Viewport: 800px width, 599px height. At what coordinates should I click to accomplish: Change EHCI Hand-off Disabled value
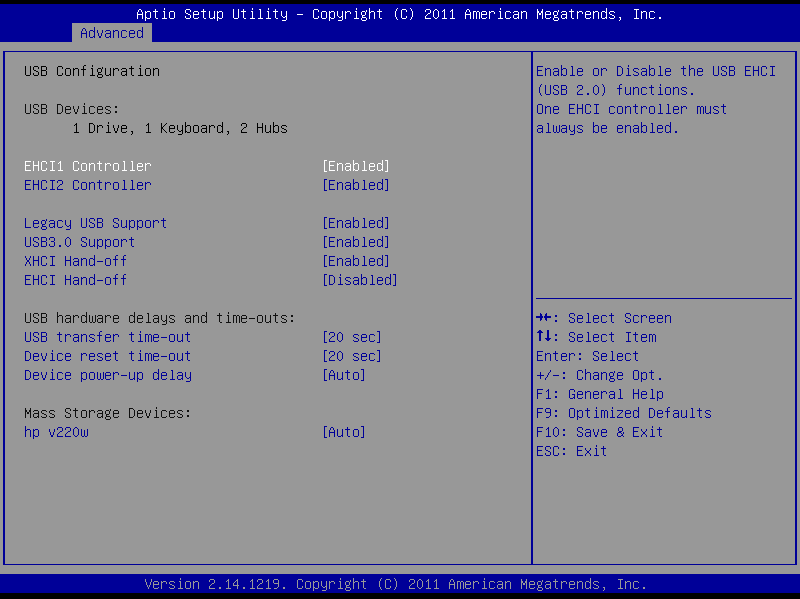pyautogui.click(x=359, y=280)
